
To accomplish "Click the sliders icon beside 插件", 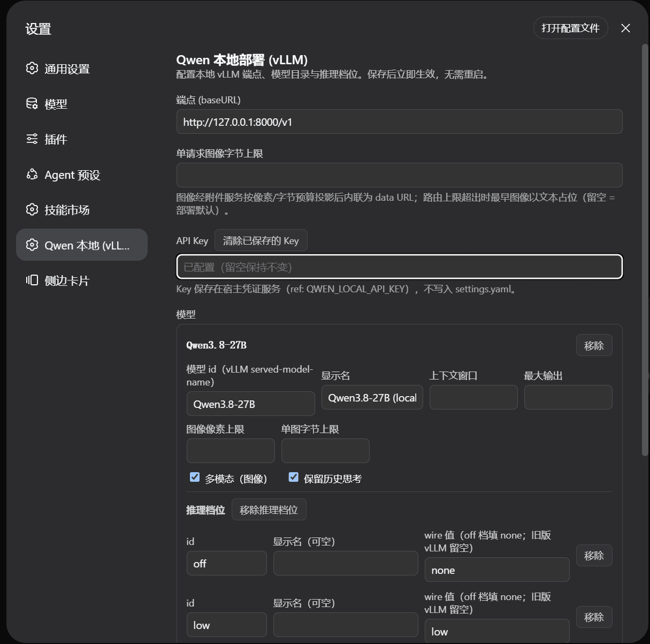I will [32, 139].
